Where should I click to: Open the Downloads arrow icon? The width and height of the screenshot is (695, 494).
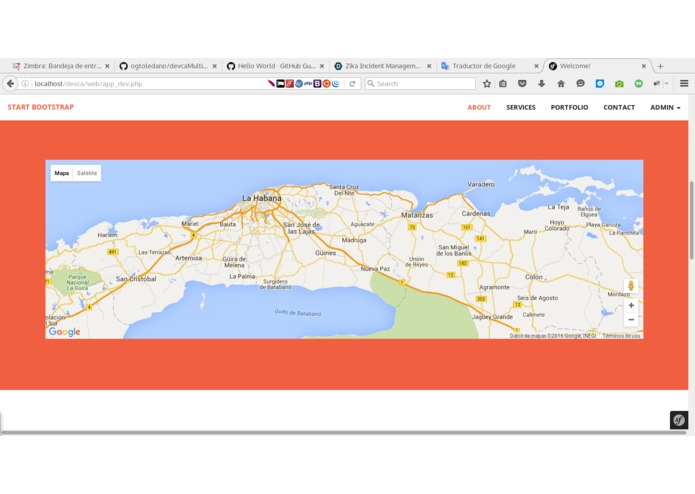tap(541, 83)
